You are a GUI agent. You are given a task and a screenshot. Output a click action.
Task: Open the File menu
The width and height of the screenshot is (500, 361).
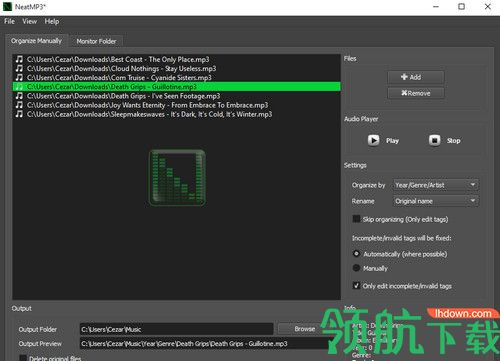pos(9,21)
